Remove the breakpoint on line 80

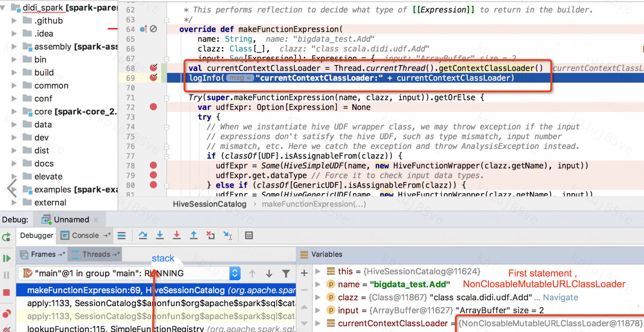(x=153, y=185)
